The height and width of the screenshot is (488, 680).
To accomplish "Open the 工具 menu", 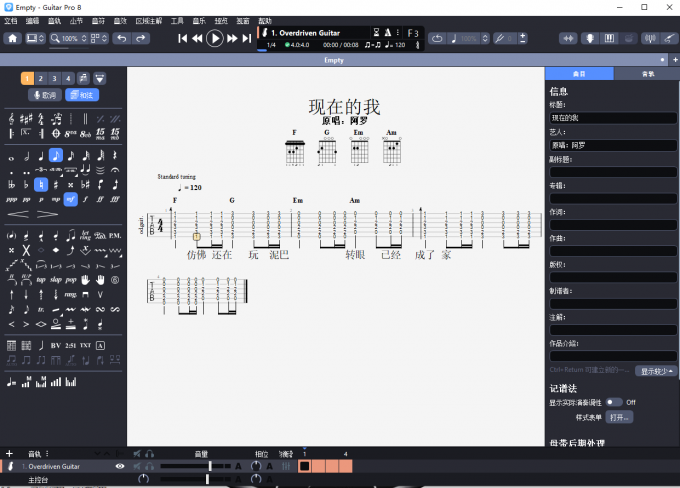I will (177, 20).
